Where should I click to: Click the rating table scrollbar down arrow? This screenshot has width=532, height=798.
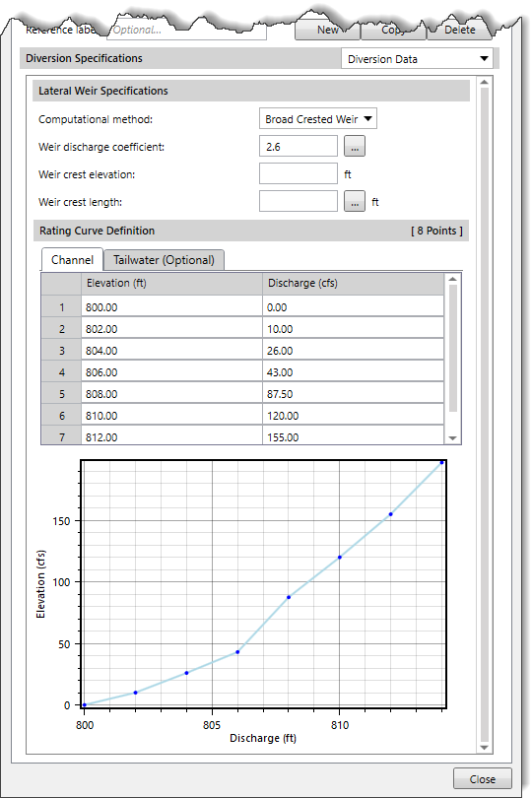pos(452,438)
